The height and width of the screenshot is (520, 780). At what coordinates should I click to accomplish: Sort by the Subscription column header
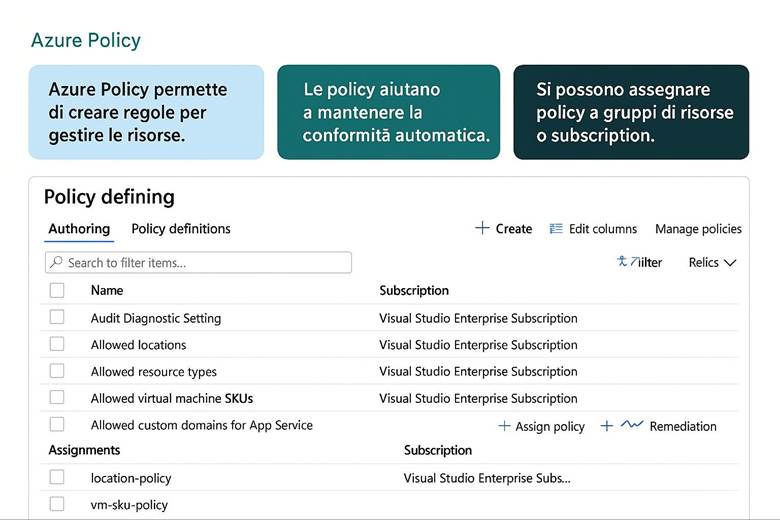pyautogui.click(x=414, y=290)
